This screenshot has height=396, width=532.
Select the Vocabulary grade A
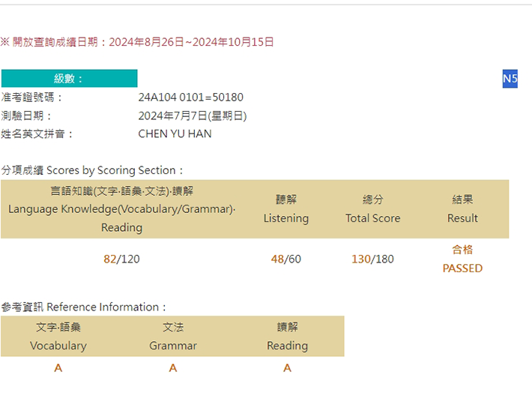pos(58,367)
